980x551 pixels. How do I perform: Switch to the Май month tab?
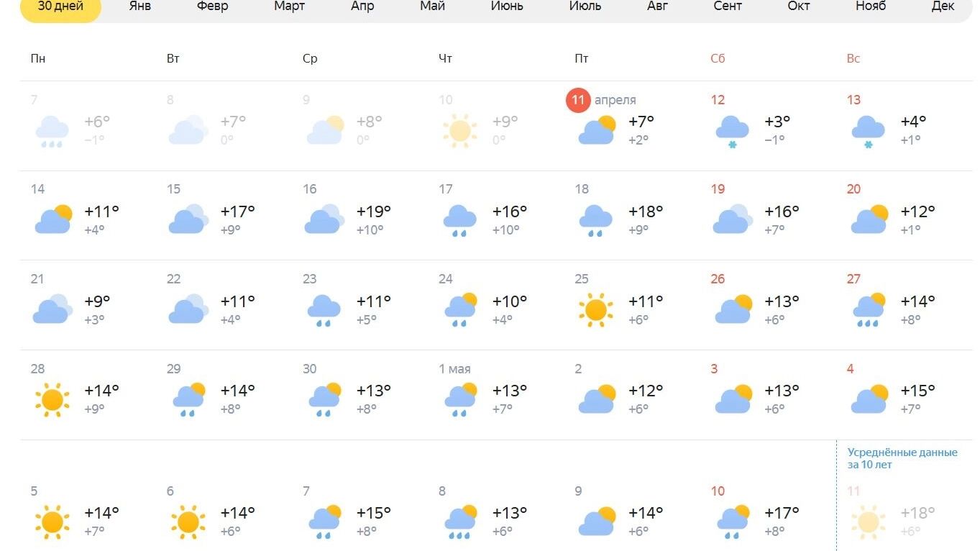(x=433, y=6)
